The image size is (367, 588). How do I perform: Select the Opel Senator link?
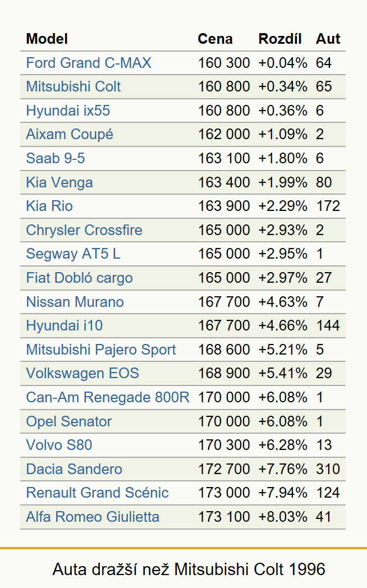[x=69, y=421]
